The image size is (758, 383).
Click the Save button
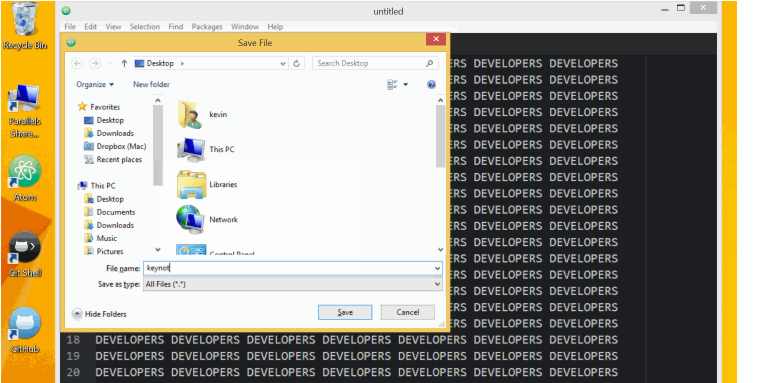(345, 312)
